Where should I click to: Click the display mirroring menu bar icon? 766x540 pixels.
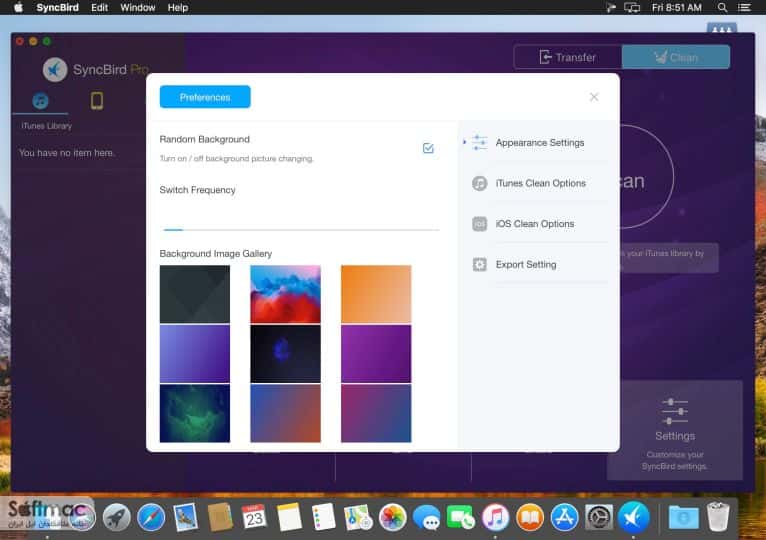point(632,7)
